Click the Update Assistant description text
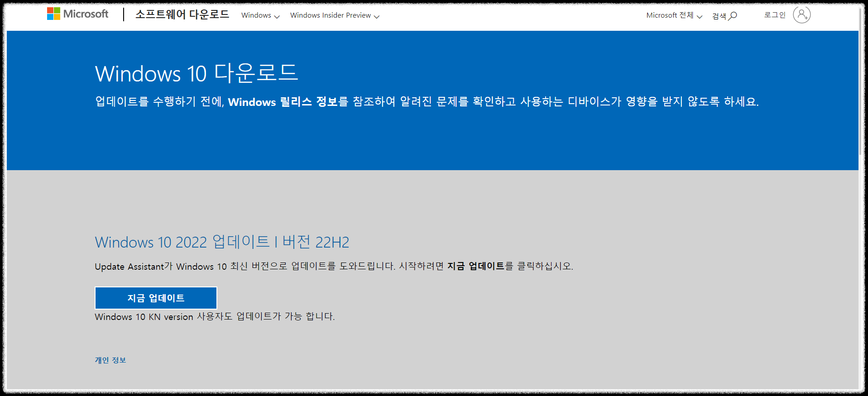The height and width of the screenshot is (396, 868). tap(334, 266)
